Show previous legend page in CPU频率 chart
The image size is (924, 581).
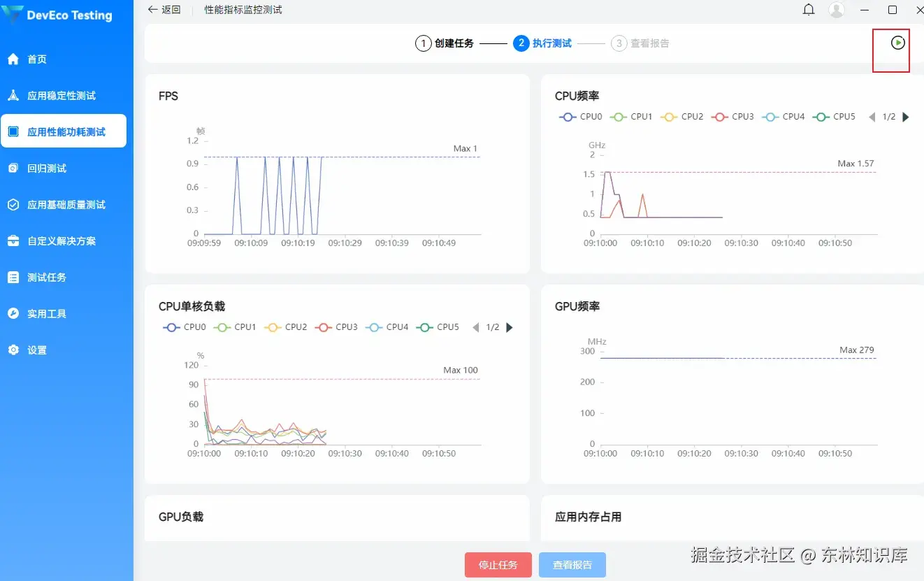(x=872, y=117)
